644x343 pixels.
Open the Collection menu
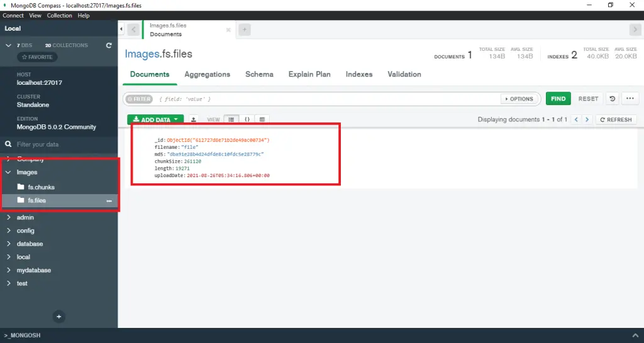pos(59,16)
